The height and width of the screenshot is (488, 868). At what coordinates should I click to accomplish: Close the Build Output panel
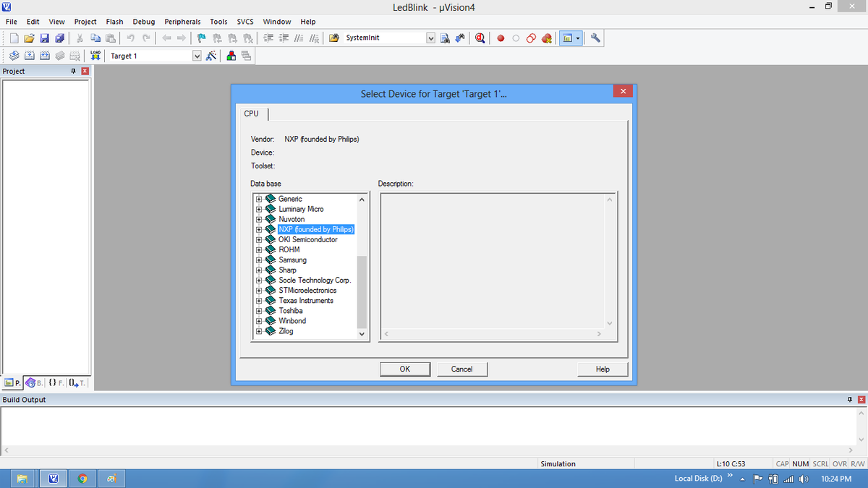coord(861,400)
